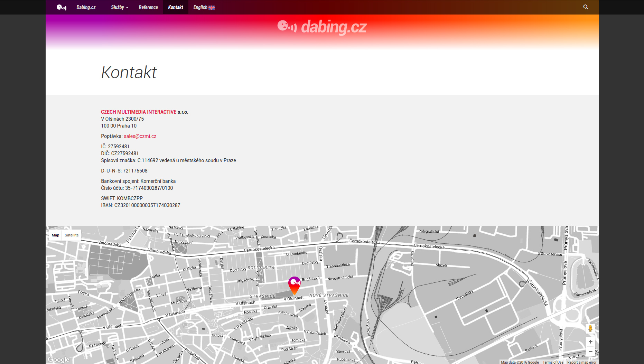This screenshot has height=364, width=644.
Task: Switch map to Satellite view
Action: click(x=72, y=235)
